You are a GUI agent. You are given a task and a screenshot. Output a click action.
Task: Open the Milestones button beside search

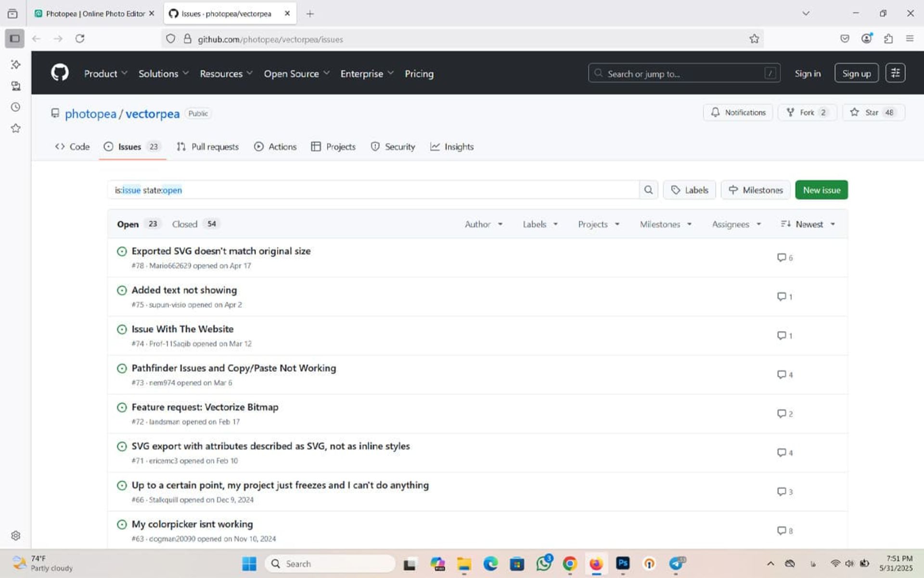[x=755, y=190]
